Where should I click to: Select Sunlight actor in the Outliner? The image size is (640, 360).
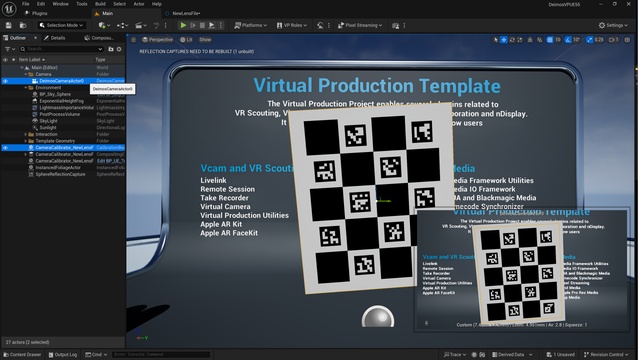click(x=48, y=128)
